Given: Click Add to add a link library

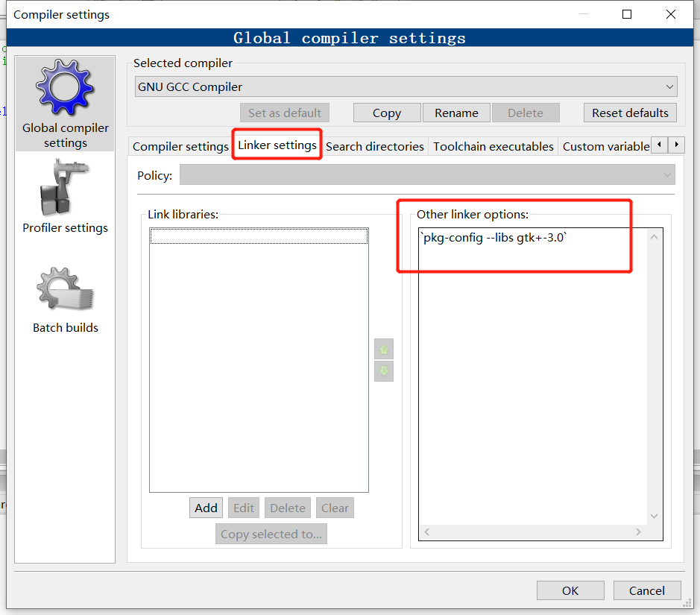Looking at the screenshot, I should pos(206,507).
